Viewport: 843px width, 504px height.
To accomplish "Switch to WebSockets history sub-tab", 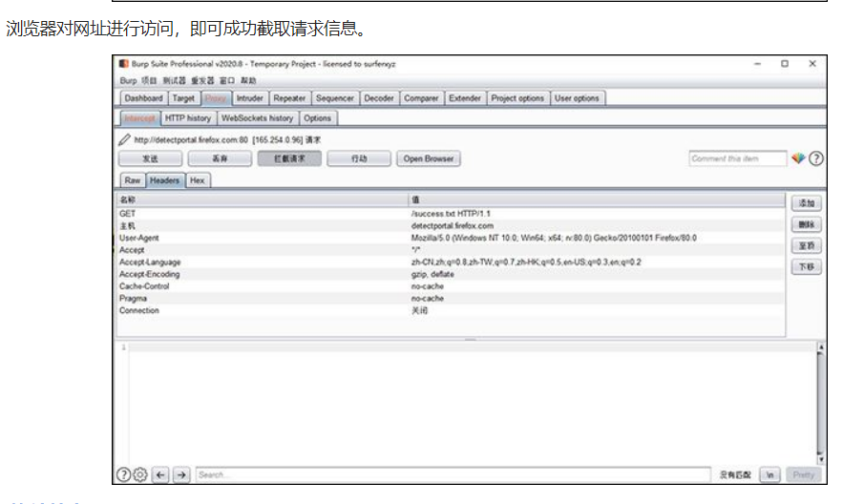I will [258, 118].
